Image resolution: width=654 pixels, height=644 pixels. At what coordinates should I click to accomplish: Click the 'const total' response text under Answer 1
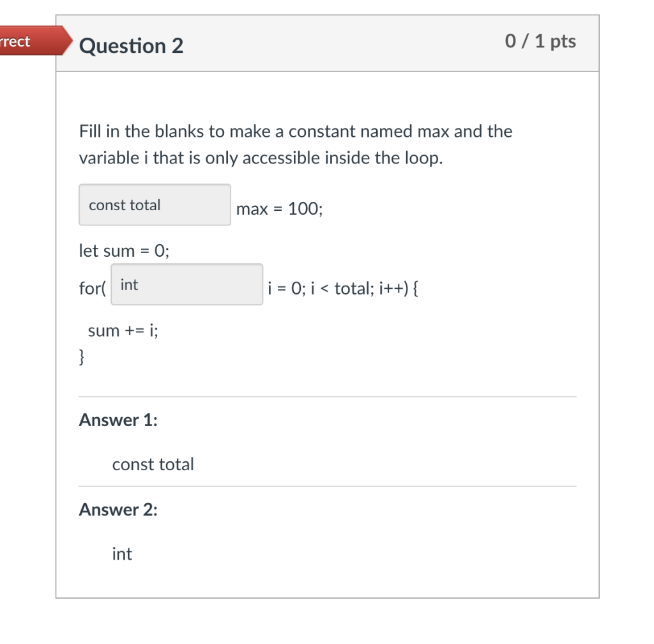click(153, 464)
